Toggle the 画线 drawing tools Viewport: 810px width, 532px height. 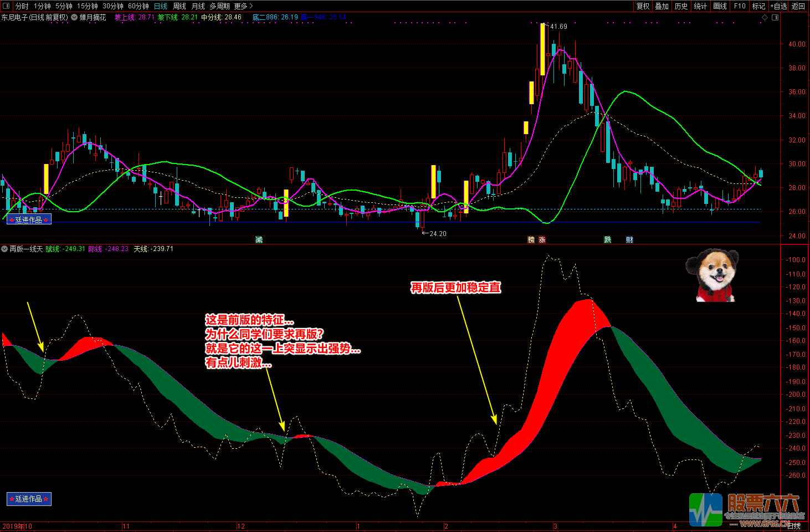(720, 6)
